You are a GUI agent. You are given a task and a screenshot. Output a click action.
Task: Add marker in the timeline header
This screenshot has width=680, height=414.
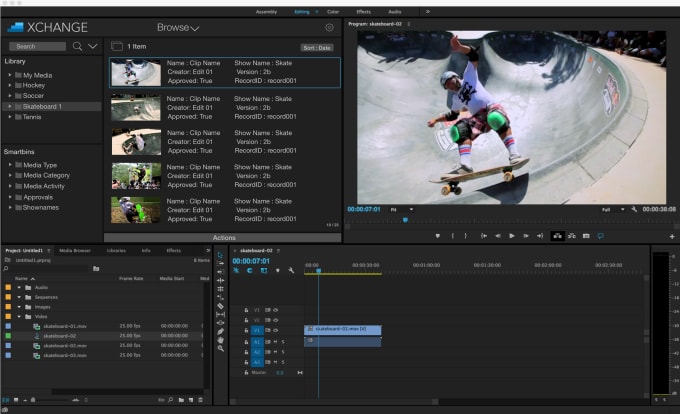(278, 271)
